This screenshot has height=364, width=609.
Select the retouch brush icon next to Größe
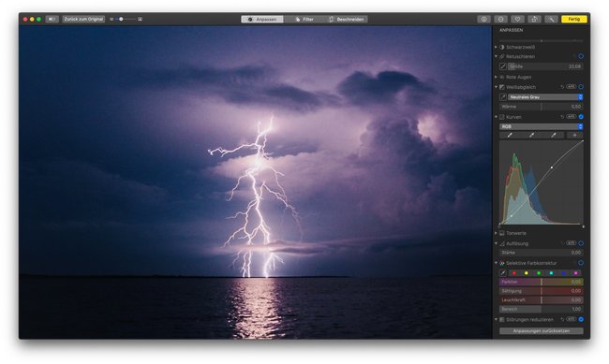(x=503, y=66)
